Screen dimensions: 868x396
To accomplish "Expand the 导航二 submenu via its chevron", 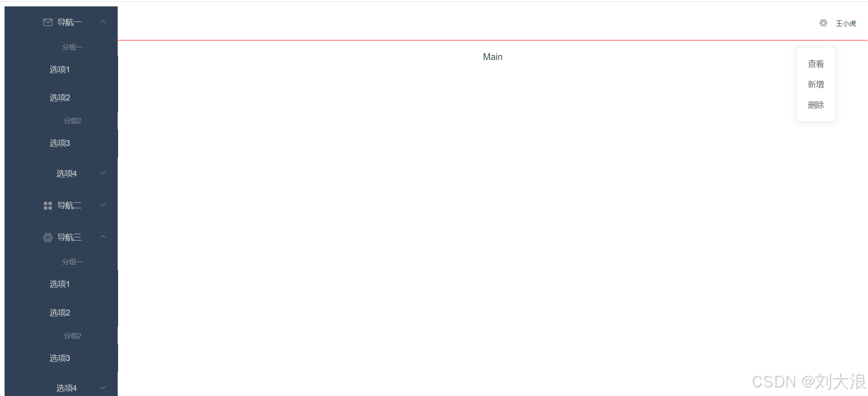I will pos(103,205).
